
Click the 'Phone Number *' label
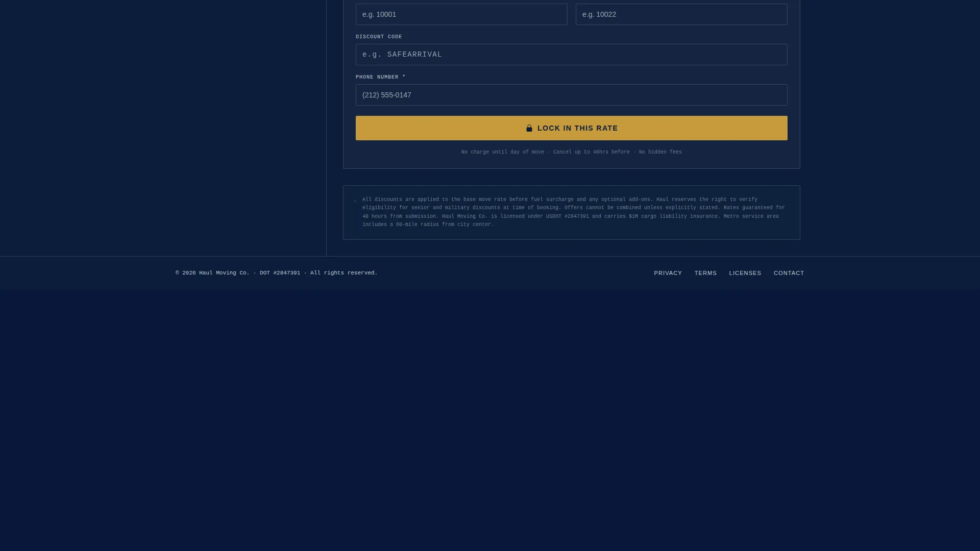pyautogui.click(x=381, y=77)
